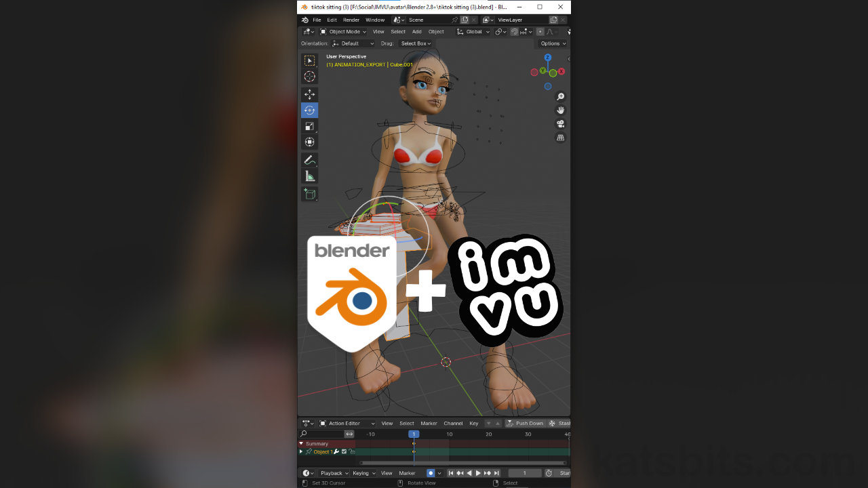
Task: Open the Render menu
Action: click(x=351, y=20)
